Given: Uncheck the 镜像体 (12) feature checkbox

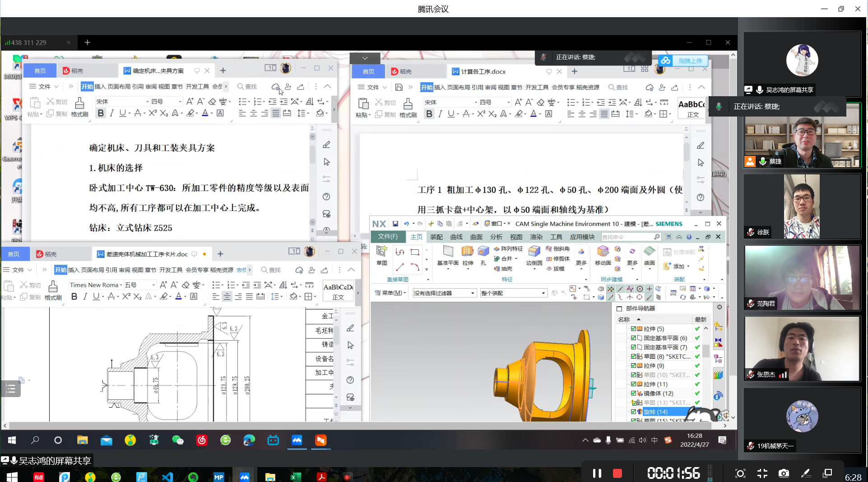Looking at the screenshot, I should tap(633, 393).
